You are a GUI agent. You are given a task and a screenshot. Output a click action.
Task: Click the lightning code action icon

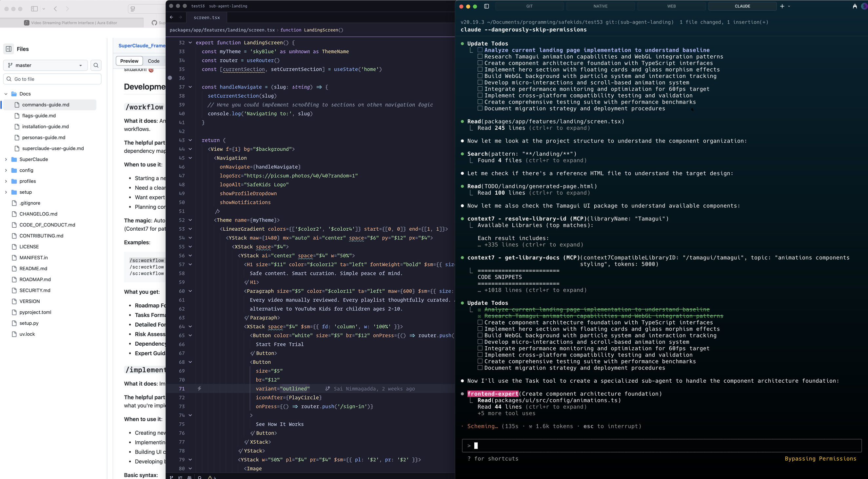[x=200, y=388]
